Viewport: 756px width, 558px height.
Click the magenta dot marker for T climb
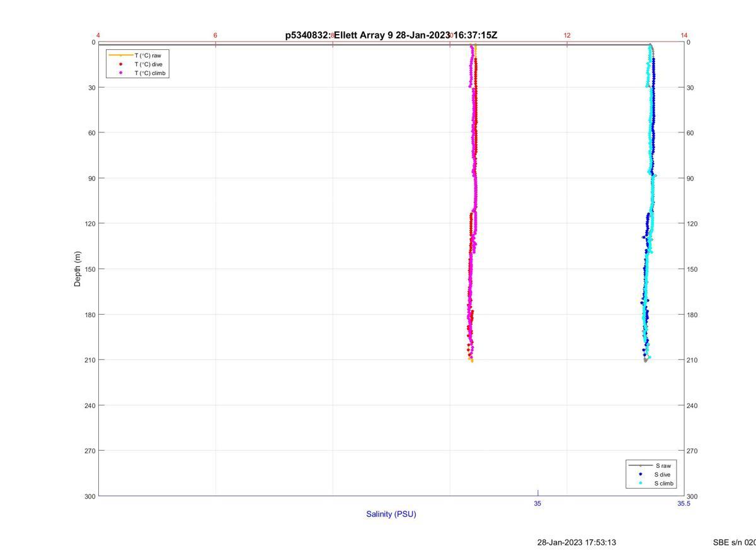(x=120, y=73)
